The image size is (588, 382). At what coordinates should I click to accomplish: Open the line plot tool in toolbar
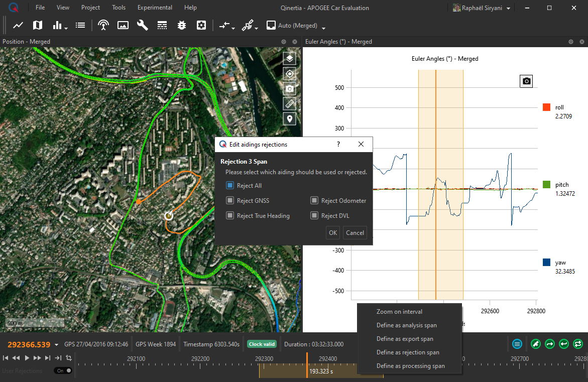18,25
